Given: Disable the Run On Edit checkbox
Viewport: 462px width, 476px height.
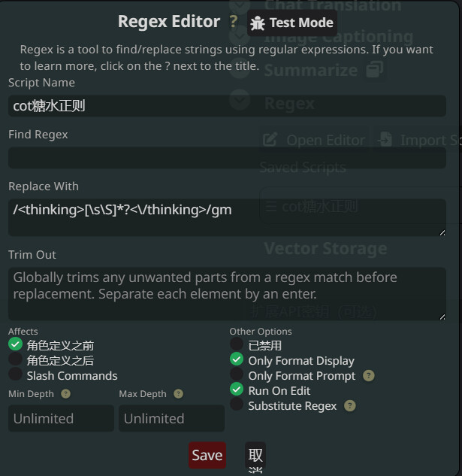Looking at the screenshot, I should (237, 390).
